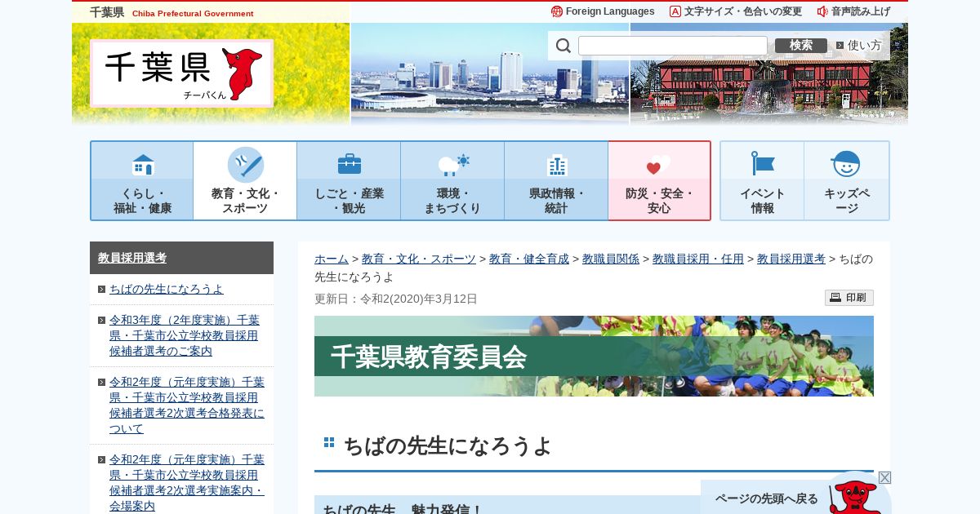The width and height of the screenshot is (980, 514).
Task: Open 県政情報・統計 menu
Action: [x=556, y=180]
